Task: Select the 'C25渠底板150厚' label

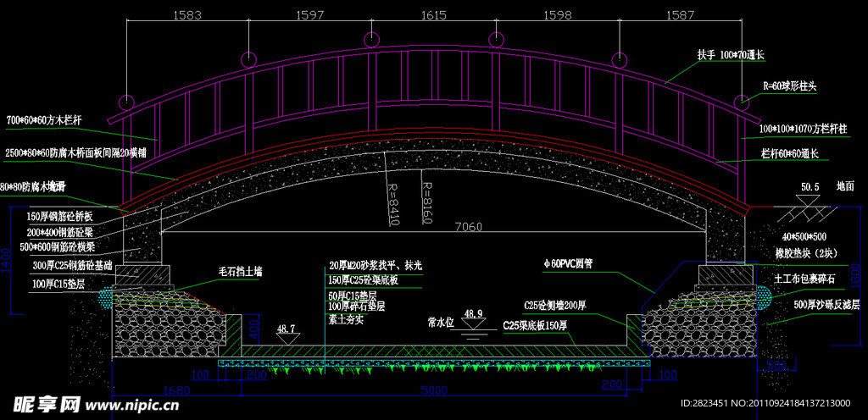Action: point(536,325)
